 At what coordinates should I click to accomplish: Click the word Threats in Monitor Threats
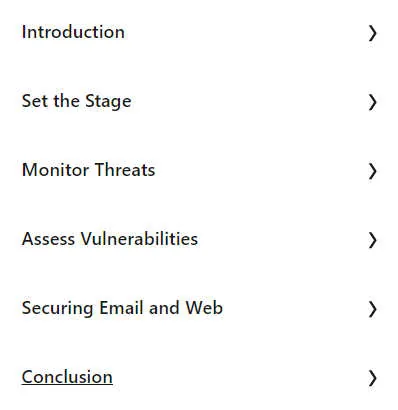pyautogui.click(x=125, y=170)
